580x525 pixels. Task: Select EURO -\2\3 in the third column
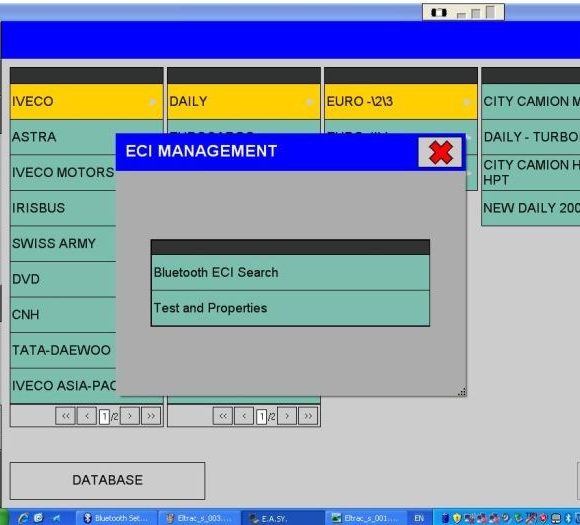click(x=401, y=101)
